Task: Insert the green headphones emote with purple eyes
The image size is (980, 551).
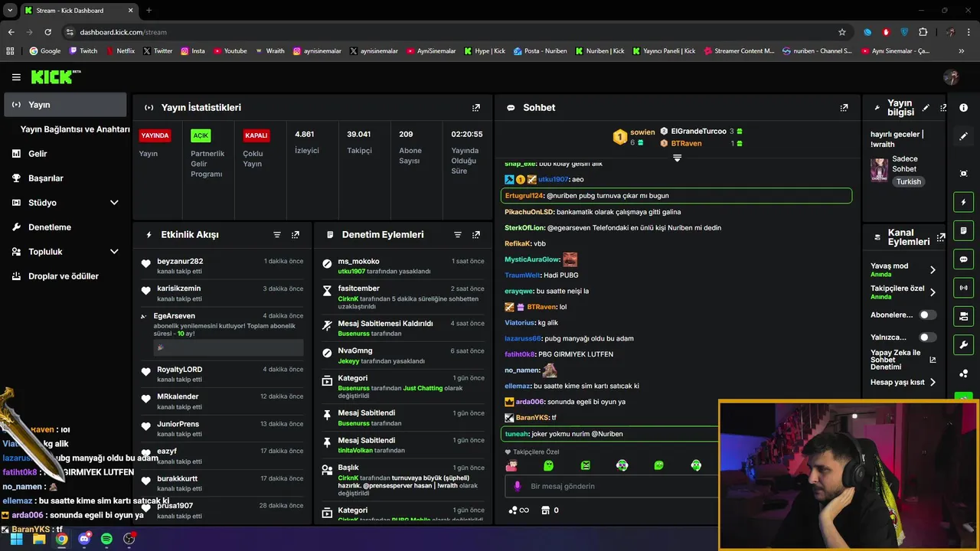Action: (622, 465)
